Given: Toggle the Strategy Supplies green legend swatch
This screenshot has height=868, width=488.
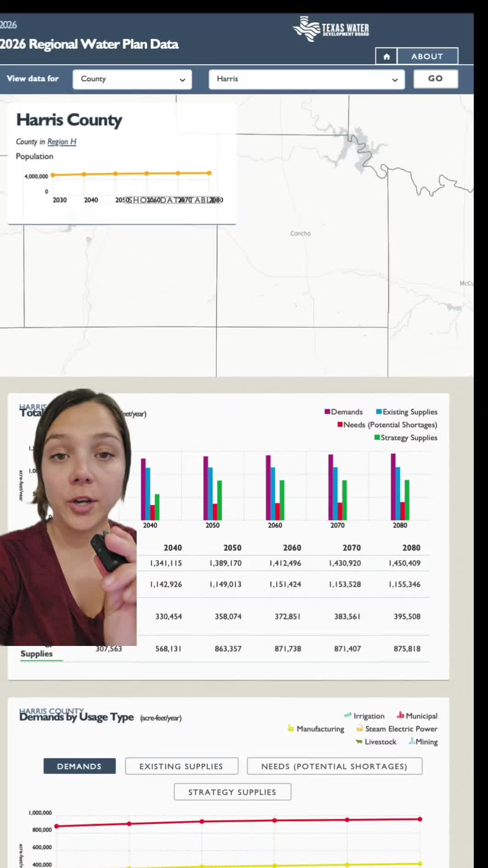Looking at the screenshot, I should (377, 437).
